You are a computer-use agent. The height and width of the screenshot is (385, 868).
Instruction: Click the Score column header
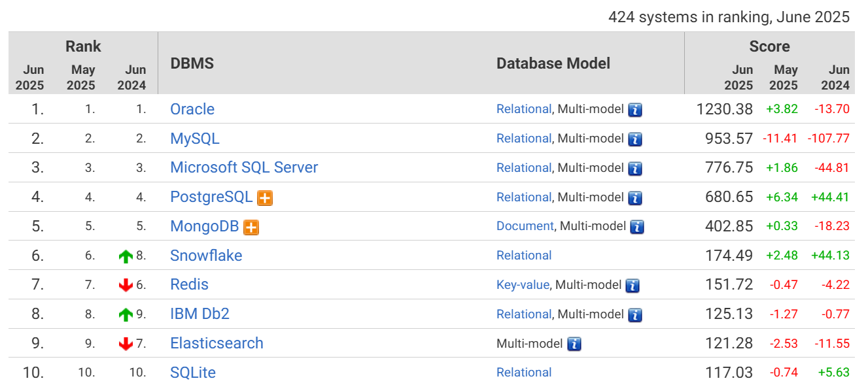point(769,46)
